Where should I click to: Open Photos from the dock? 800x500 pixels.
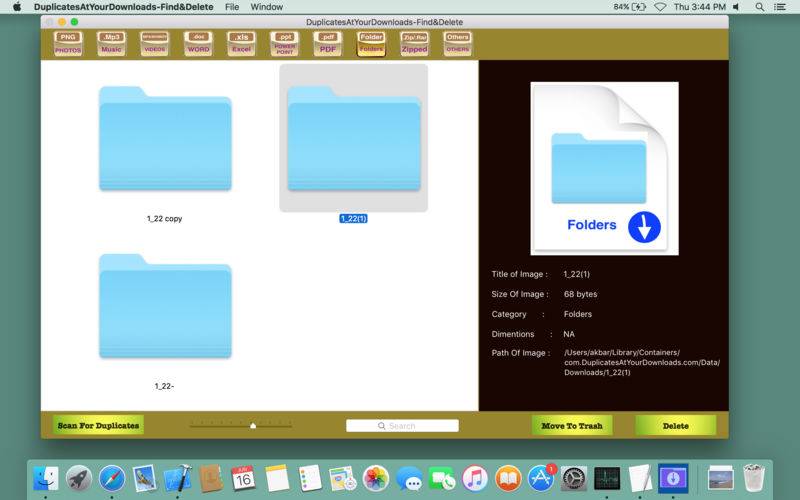376,479
